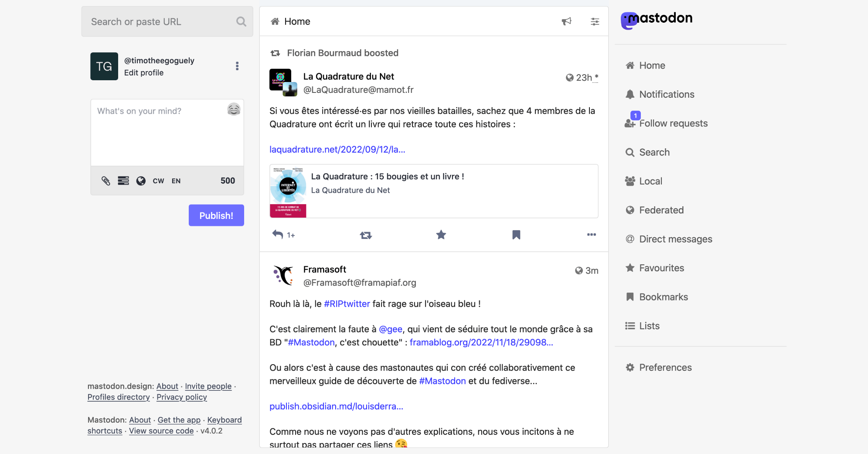Viewport: 868px width, 454px height.
Task: Toggle the CW content warning
Action: click(x=158, y=181)
